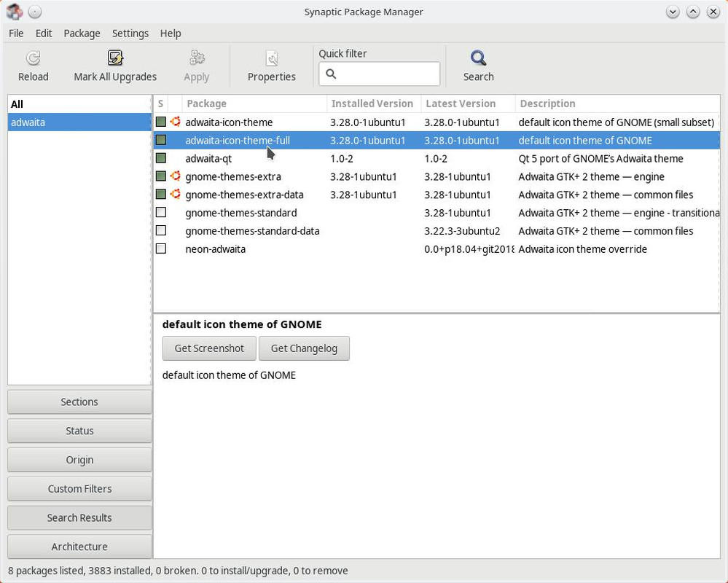Show the Search Results view

(x=79, y=517)
